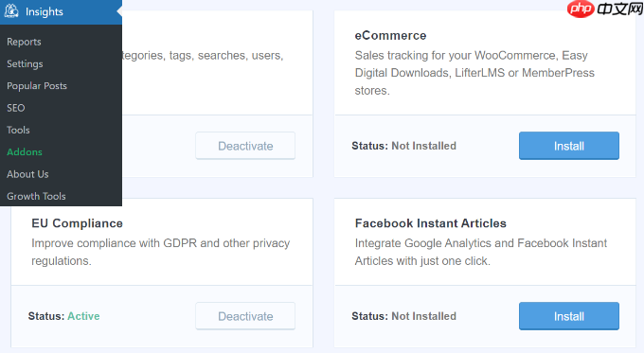Click the MonsterInsights mascot icon
Image resolution: width=644 pixels, height=353 pixels.
coord(11,11)
